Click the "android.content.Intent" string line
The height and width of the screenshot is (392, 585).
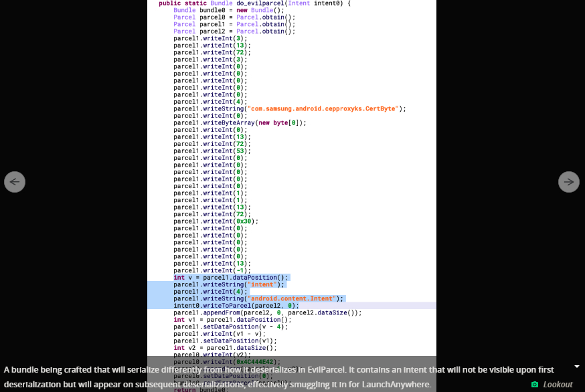pos(258,299)
